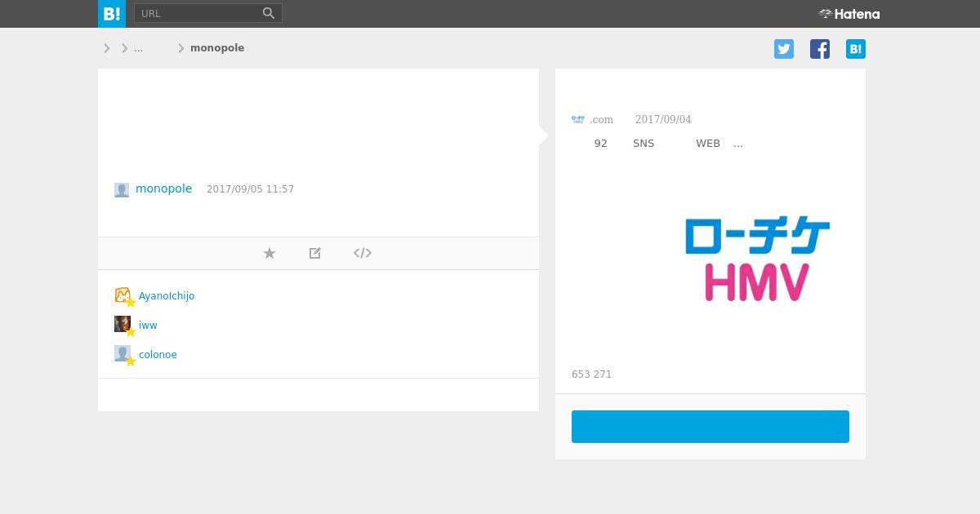
Task: Click the magnifier search icon
Action: (x=269, y=13)
